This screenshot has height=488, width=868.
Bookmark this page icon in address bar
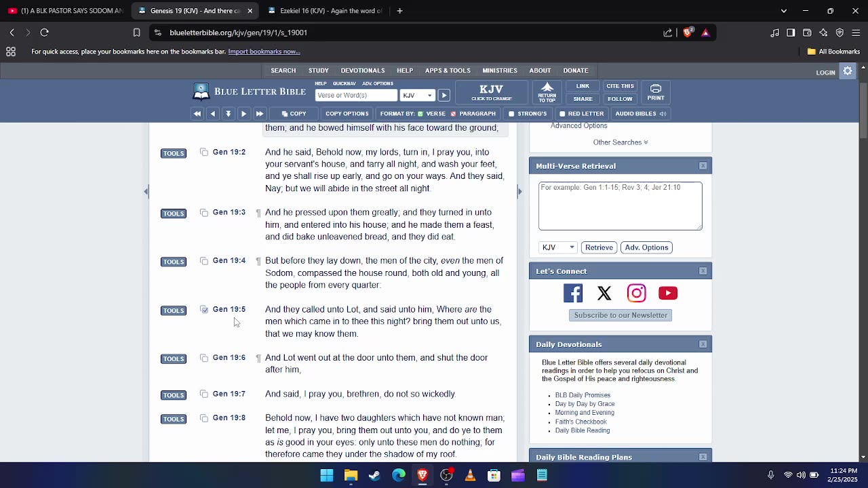136,33
